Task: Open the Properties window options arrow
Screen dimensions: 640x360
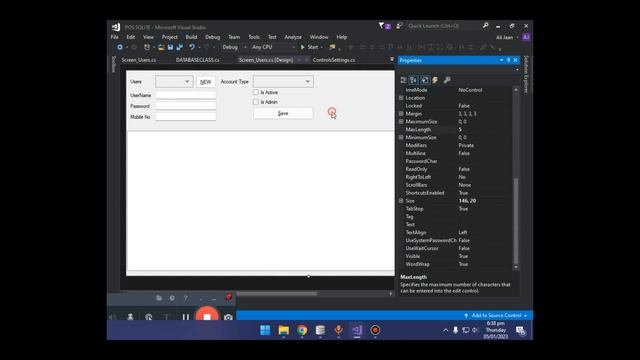Action: click(x=501, y=60)
